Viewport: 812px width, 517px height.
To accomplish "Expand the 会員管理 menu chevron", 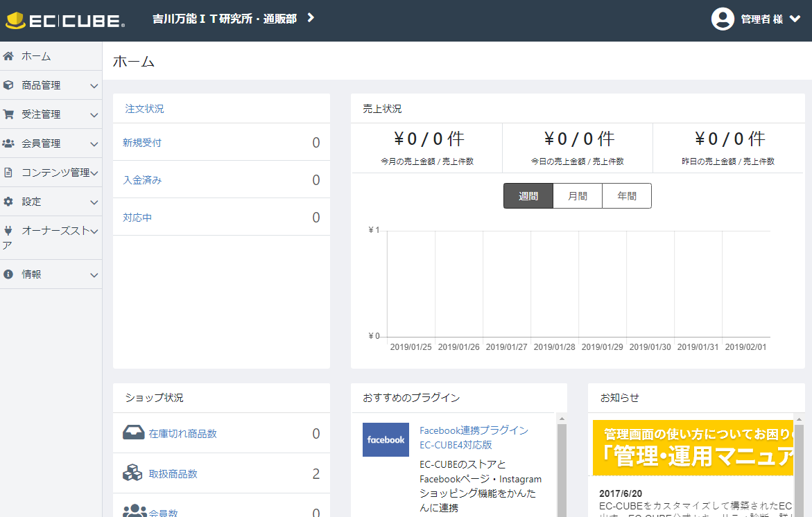I will 94,144.
